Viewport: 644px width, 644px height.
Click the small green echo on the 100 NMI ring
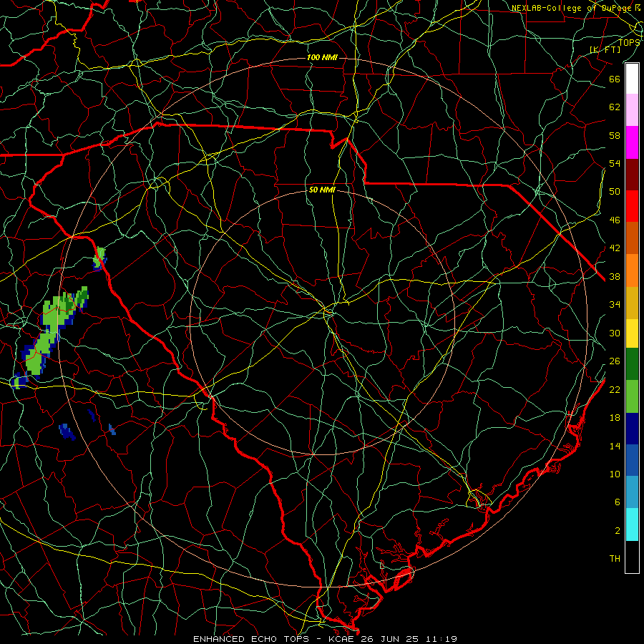click(x=99, y=258)
